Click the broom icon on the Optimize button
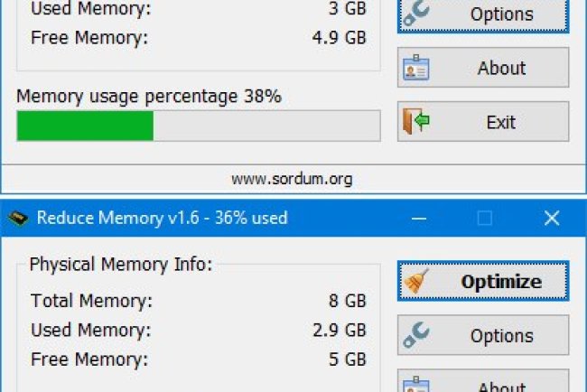Screen dimensions: 587x392 416,282
